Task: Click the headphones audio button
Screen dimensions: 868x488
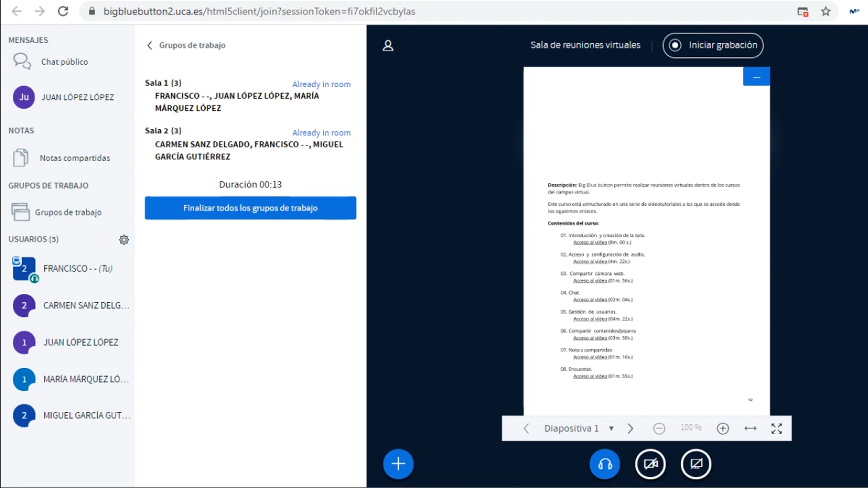Action: (604, 464)
